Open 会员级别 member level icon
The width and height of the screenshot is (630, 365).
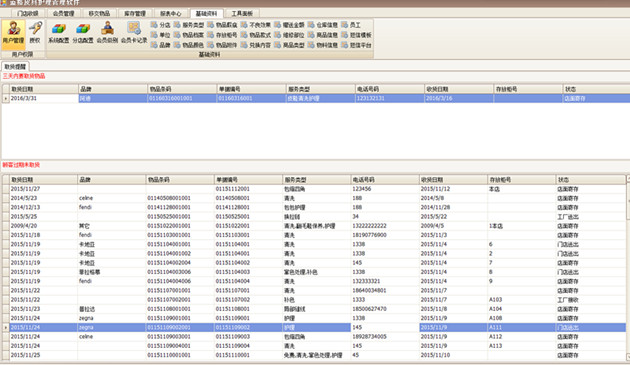(107, 33)
